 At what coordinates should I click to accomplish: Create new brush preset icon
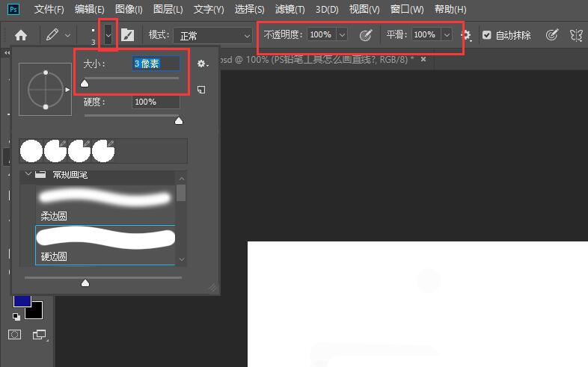pos(201,90)
